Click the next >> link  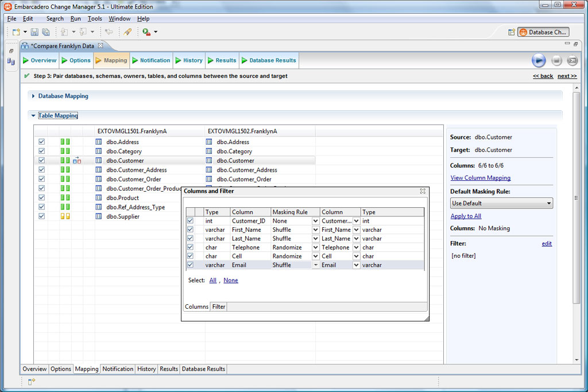click(567, 76)
